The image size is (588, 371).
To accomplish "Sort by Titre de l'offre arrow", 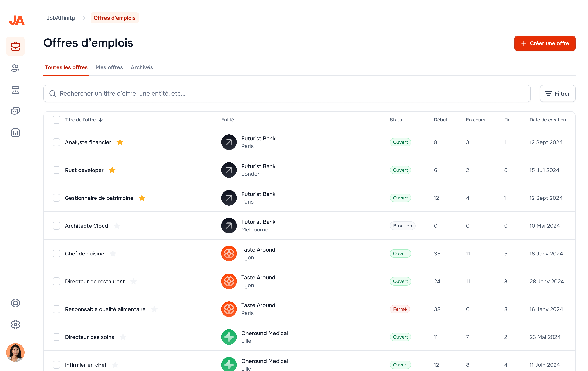I will coord(101,120).
